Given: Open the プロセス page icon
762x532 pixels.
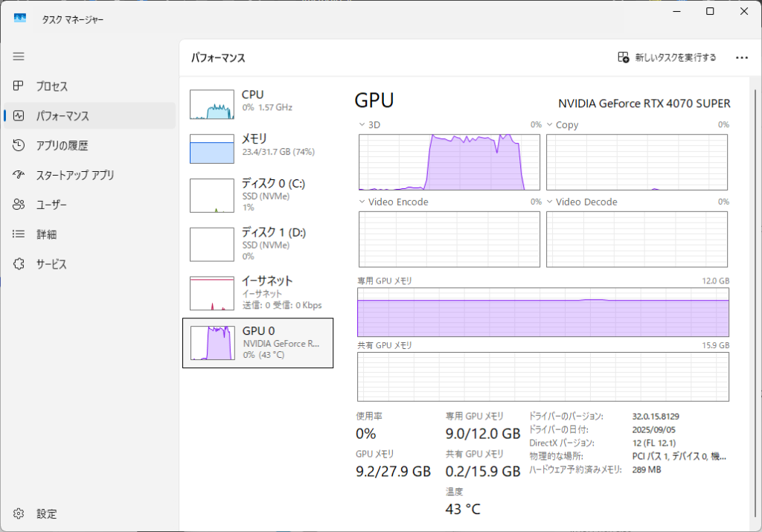Looking at the screenshot, I should [19, 86].
